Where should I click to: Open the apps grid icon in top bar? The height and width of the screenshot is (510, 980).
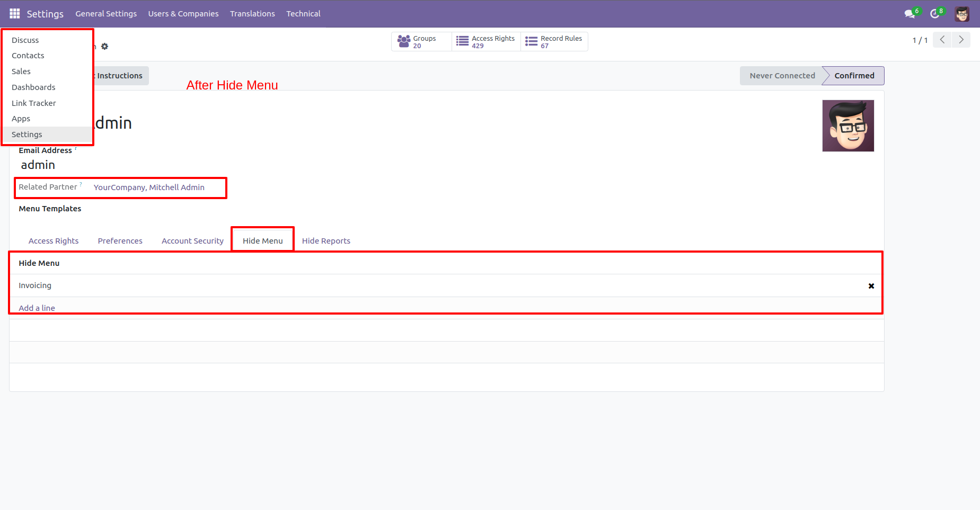[14, 13]
